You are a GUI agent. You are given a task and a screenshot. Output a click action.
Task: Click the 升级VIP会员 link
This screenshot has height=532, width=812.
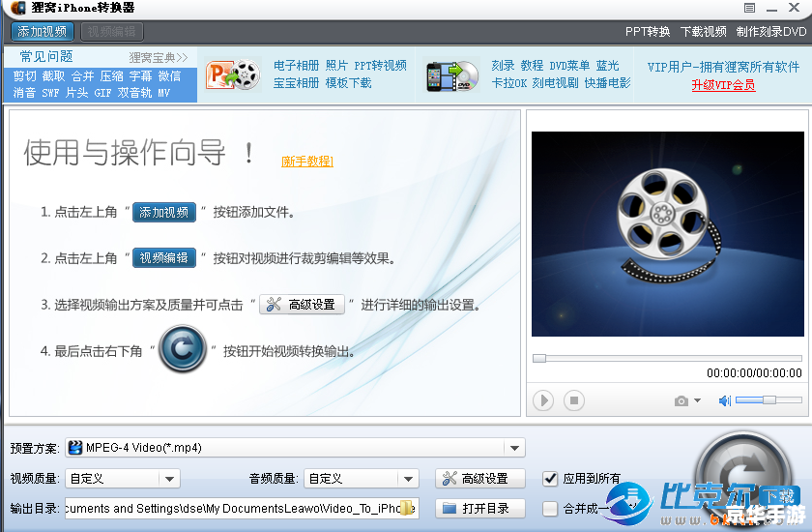(723, 85)
